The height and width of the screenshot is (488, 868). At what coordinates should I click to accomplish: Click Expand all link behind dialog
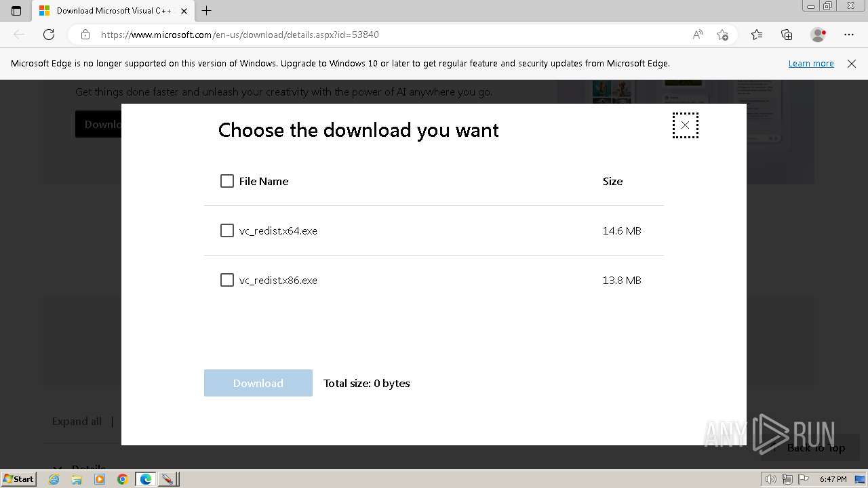coord(77,421)
